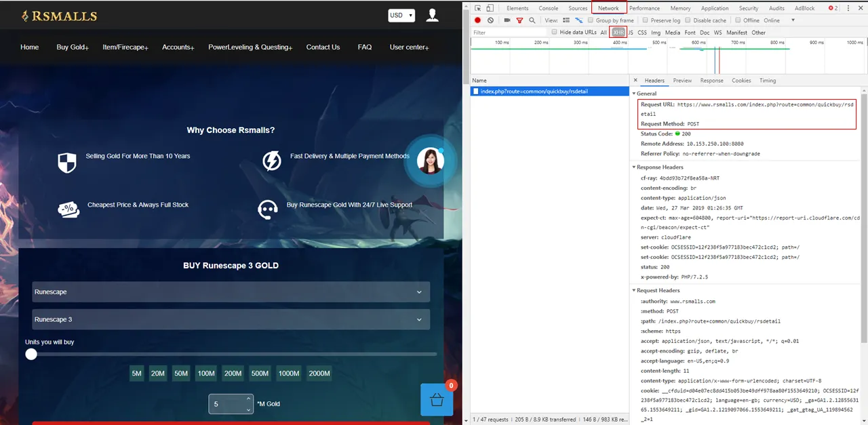Open the PowerLeveling & Questing menu
868x425 pixels.
click(x=250, y=47)
